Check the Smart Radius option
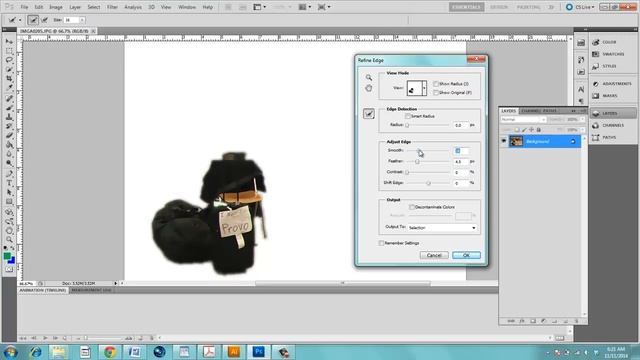The image size is (640, 360). coord(408,116)
